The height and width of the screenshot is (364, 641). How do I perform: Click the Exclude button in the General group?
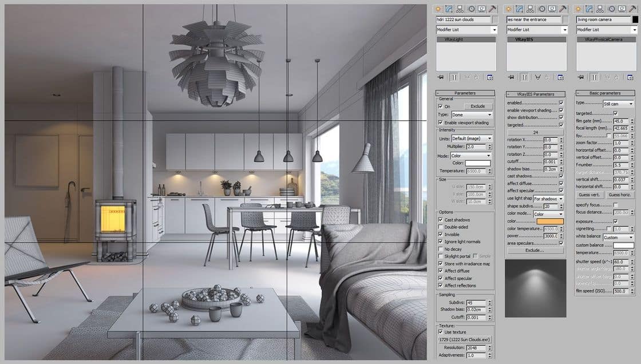(x=478, y=106)
